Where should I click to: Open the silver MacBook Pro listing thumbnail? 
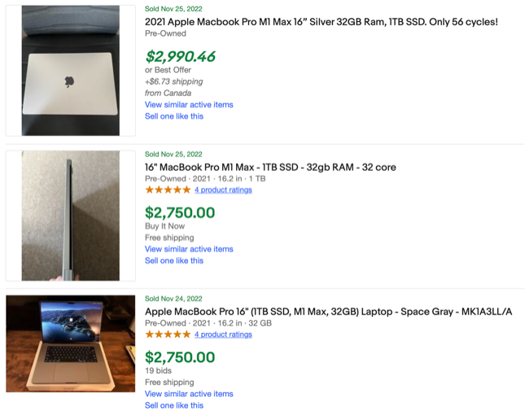point(70,70)
